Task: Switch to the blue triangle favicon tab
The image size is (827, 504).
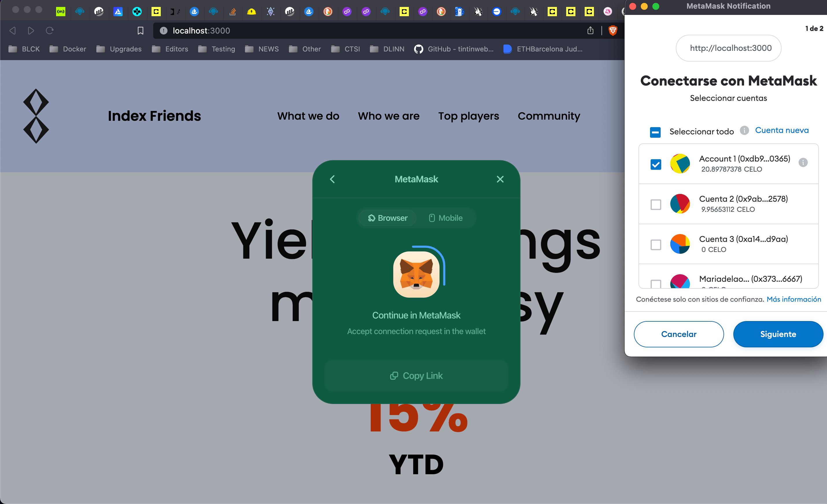Action: pyautogui.click(x=118, y=12)
